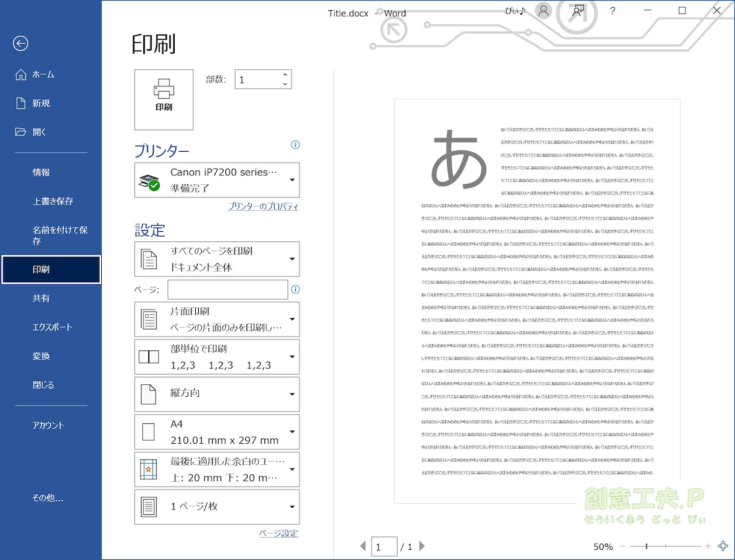Open the Canon iP7200 series printer dropdown

tap(217, 180)
